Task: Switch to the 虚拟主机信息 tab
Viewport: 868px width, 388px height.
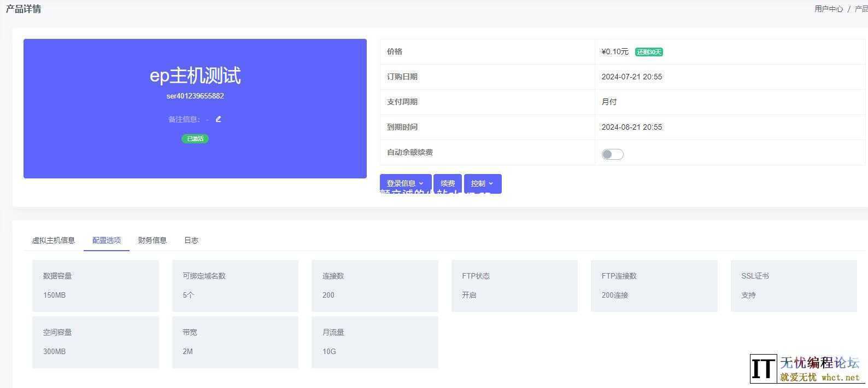Action: coord(53,240)
